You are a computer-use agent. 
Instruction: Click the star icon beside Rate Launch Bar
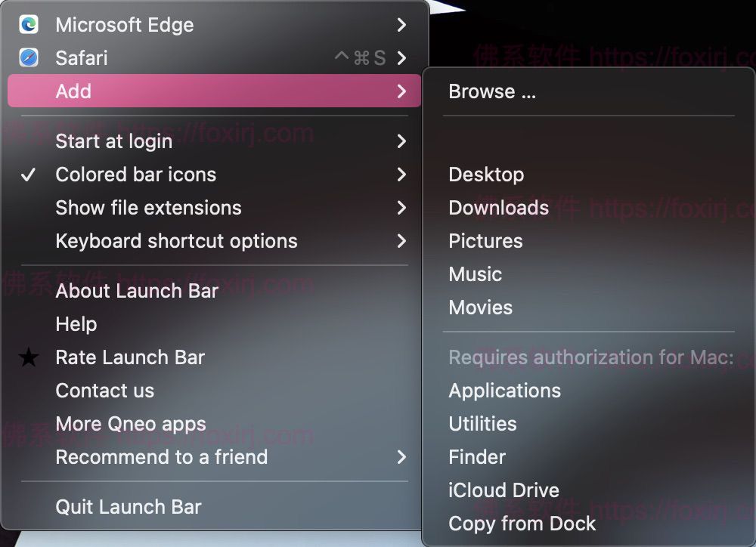point(28,357)
